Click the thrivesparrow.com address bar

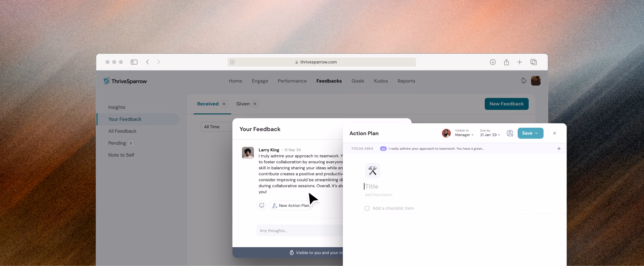(322, 62)
